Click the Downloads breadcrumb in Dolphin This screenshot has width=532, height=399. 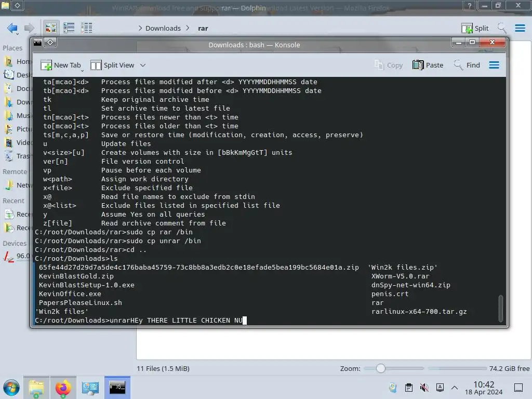coord(163,28)
